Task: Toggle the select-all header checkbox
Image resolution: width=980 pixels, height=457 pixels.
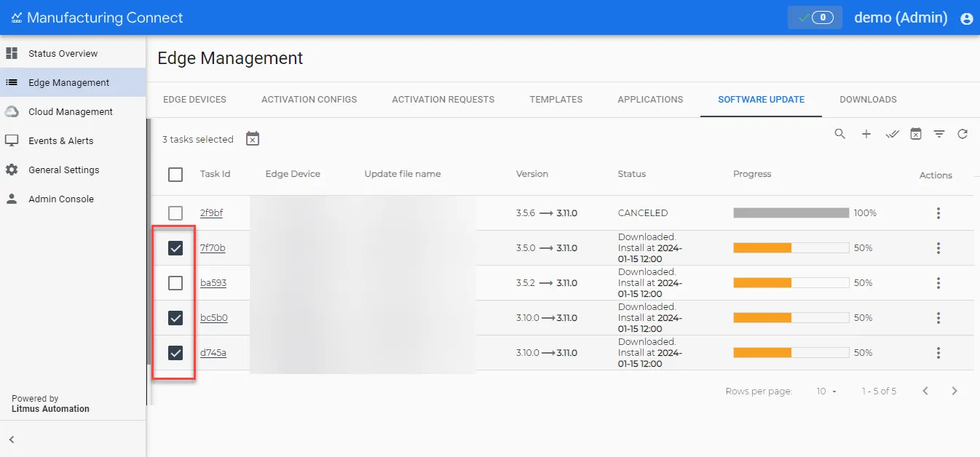Action: (175, 175)
